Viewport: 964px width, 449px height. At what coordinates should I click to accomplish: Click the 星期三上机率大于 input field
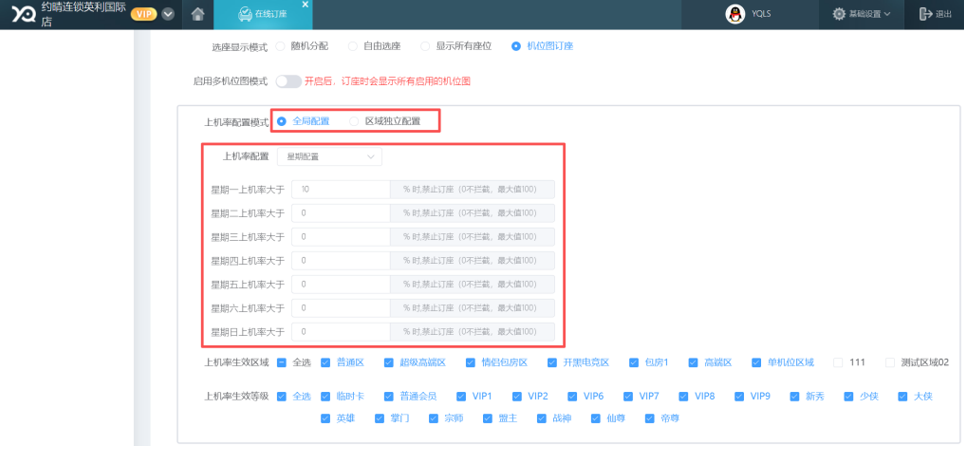click(341, 237)
